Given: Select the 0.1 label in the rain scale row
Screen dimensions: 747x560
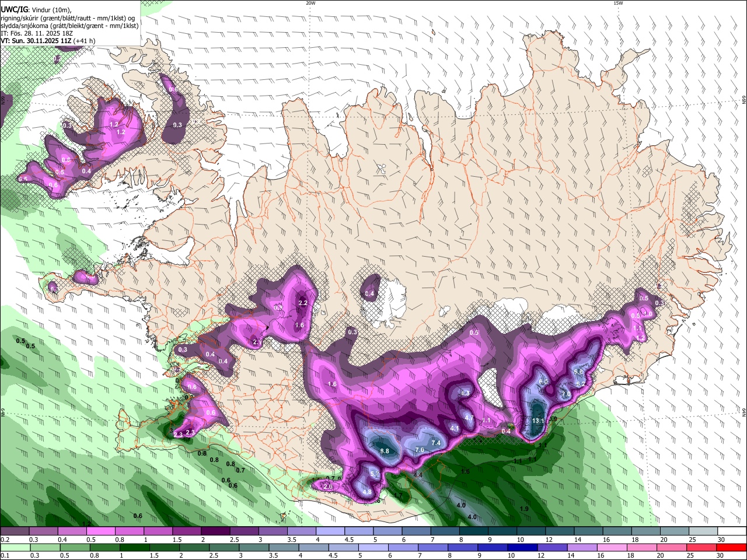Looking at the screenshot, I should [x=5, y=556].
